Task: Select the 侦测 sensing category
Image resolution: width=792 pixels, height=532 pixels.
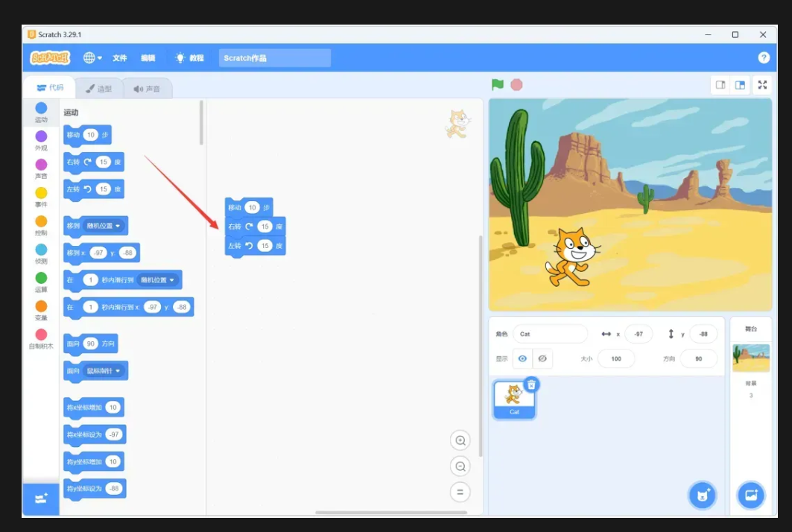Action: 42,253
